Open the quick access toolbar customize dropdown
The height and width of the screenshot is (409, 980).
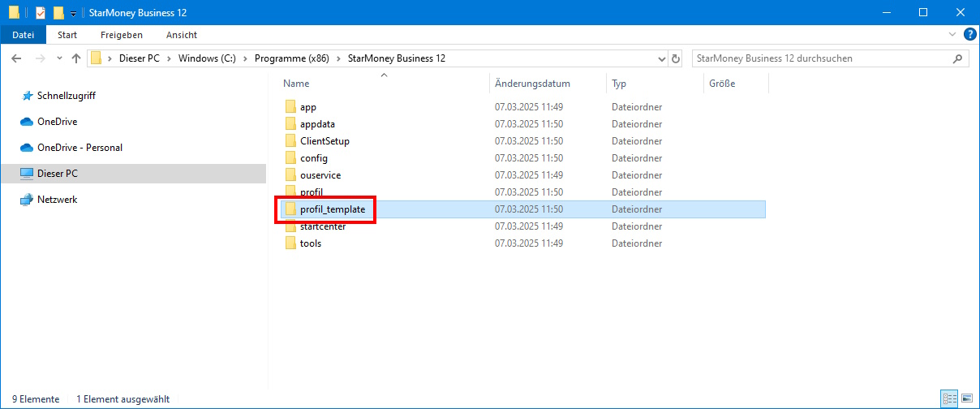[x=73, y=13]
